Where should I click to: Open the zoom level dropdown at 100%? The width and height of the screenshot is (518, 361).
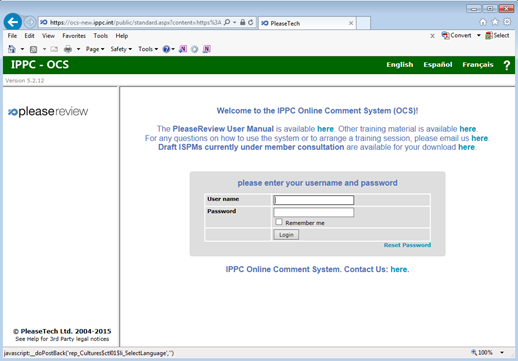[502, 352]
